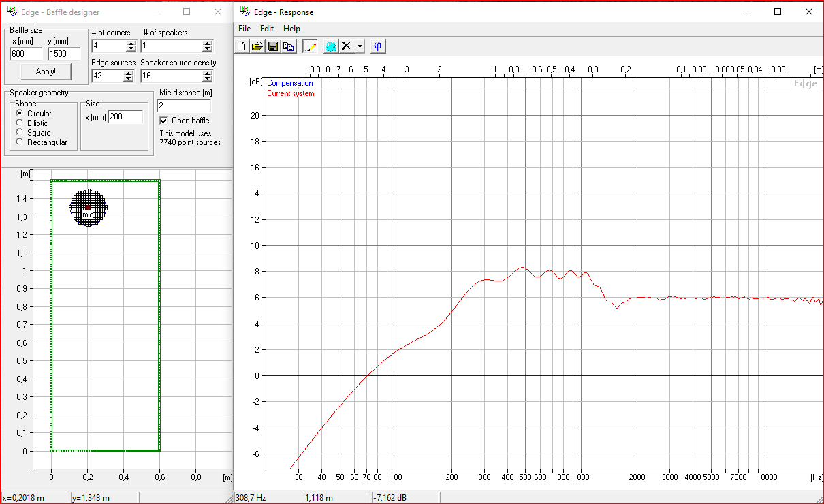
Task: Click the New file toolbar icon
Action: tap(242, 46)
